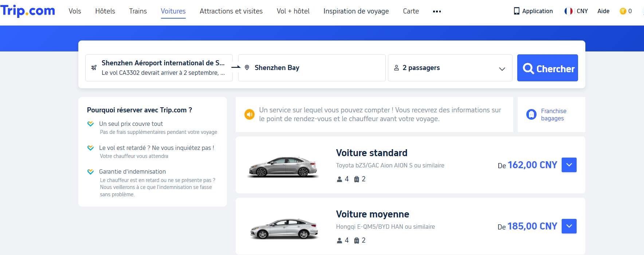Click the Chercher search button
Viewport: 644px width, 255px height.
(x=547, y=68)
